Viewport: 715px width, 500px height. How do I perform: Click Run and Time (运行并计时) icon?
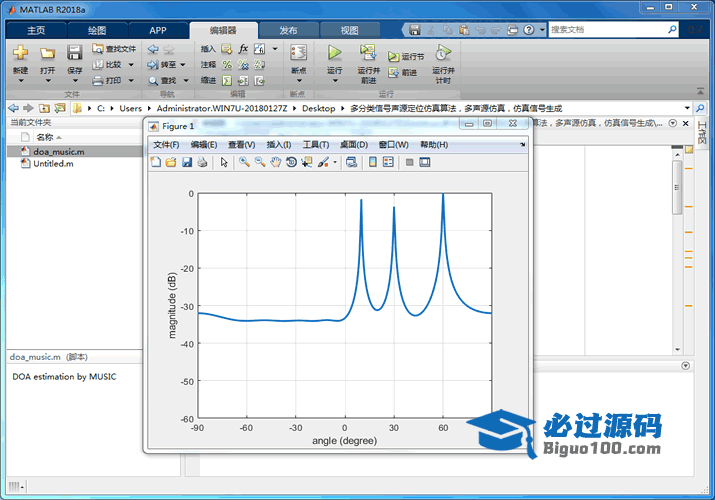coord(443,53)
